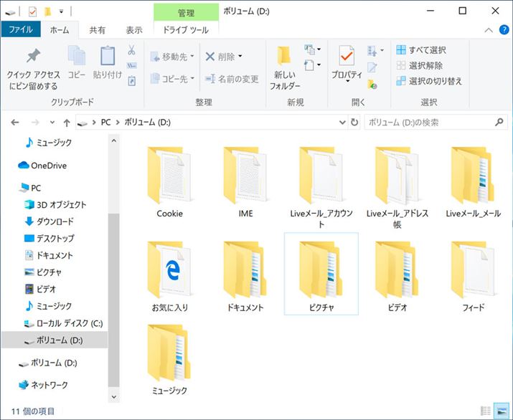
Task: Select the IME folder
Action: point(245,182)
